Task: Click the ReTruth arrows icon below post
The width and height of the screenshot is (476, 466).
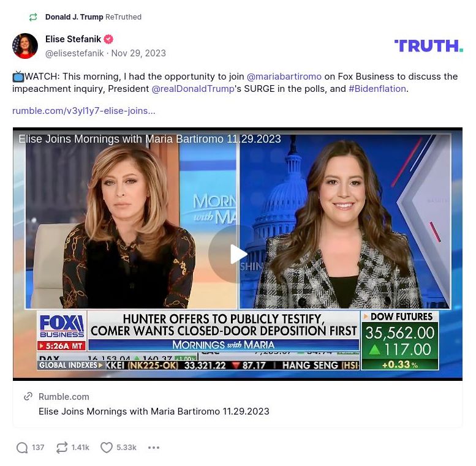Action: click(x=62, y=448)
